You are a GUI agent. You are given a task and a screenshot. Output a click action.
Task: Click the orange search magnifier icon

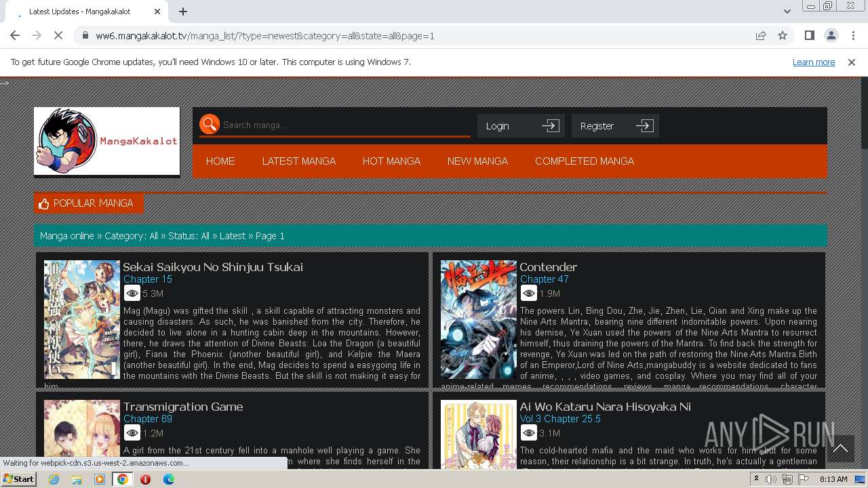click(210, 124)
